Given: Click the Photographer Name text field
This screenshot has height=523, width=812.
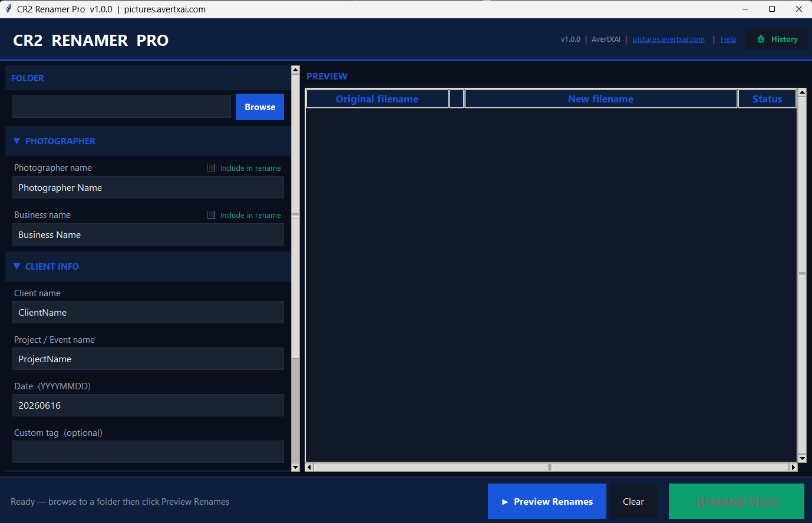Looking at the screenshot, I should [148, 187].
